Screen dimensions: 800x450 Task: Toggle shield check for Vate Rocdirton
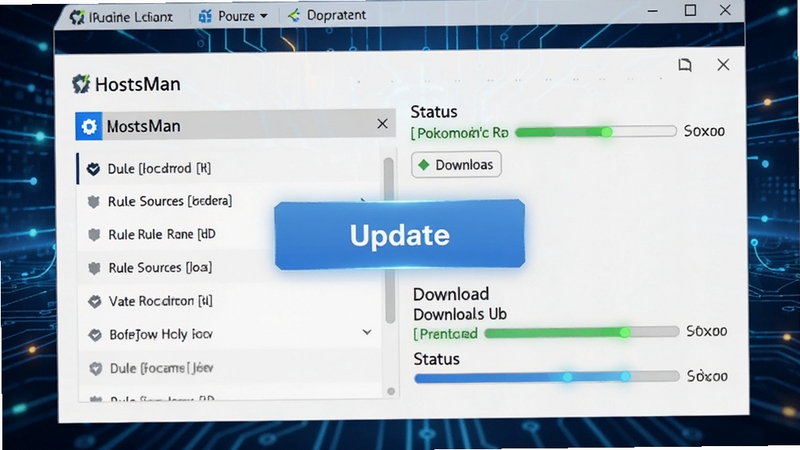point(95,302)
